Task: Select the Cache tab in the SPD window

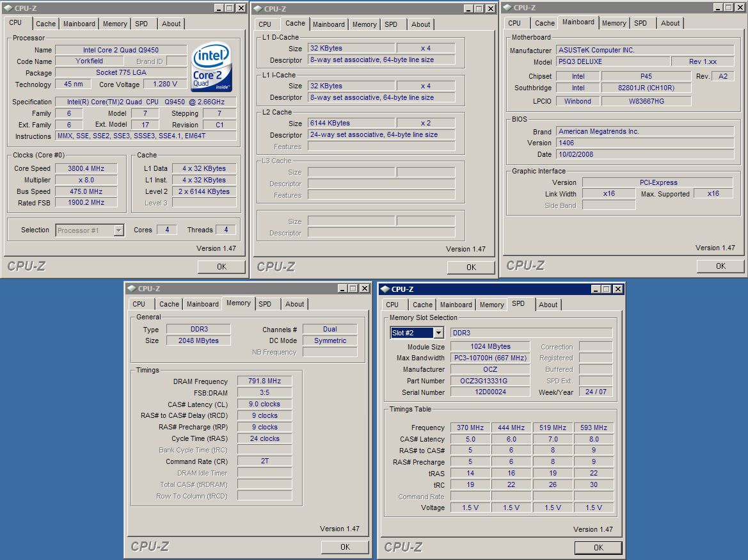Action: [423, 305]
